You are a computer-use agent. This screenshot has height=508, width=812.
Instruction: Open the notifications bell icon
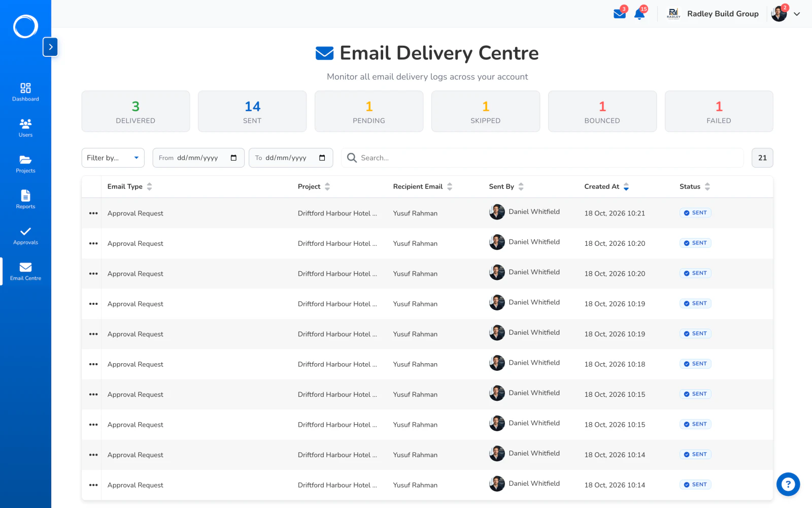639,14
